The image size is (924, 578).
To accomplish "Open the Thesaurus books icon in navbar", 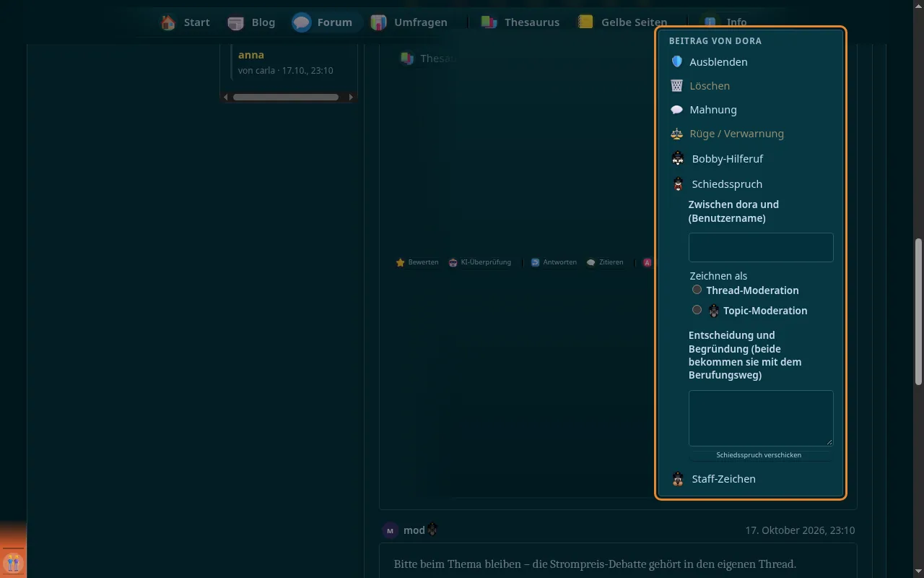I will 489,22.
